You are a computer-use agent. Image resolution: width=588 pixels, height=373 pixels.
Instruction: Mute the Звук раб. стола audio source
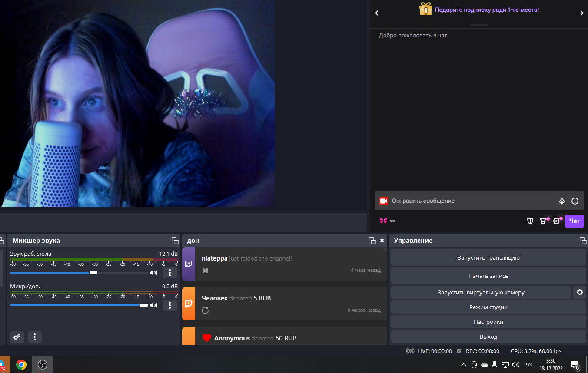153,273
